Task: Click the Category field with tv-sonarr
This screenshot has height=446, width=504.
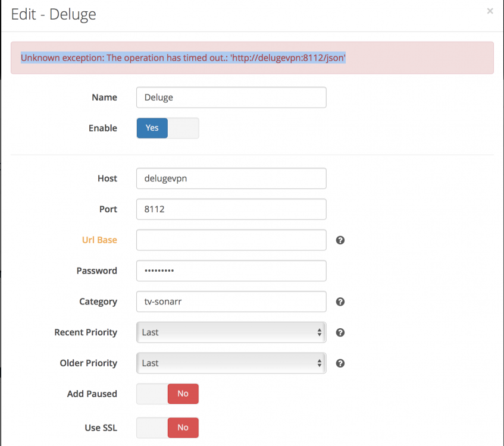Action: 231,301
